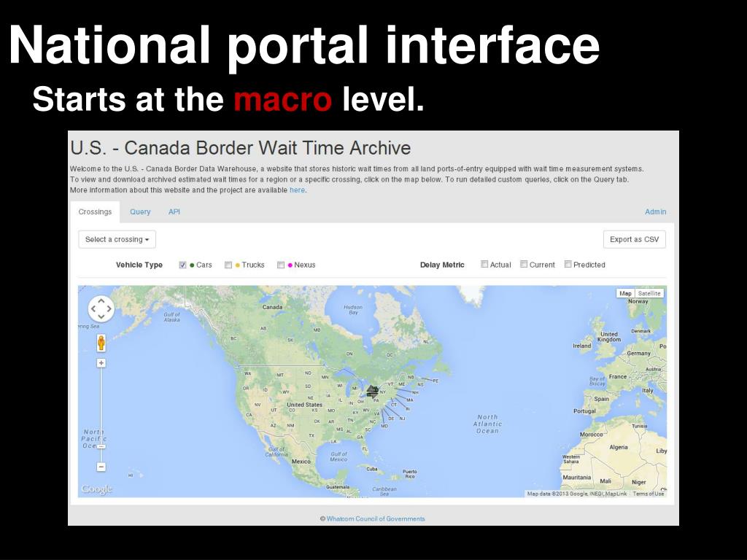Click the map pan control circle

tap(101, 308)
